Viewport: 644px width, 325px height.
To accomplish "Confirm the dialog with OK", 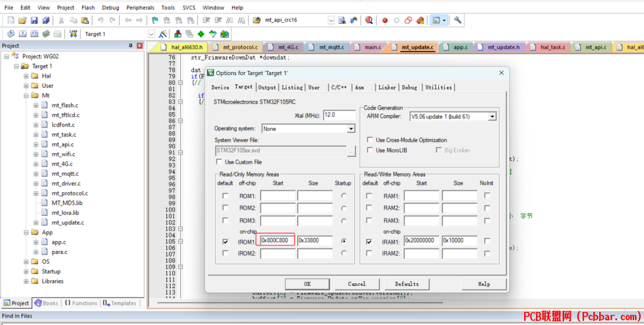I will (x=307, y=284).
